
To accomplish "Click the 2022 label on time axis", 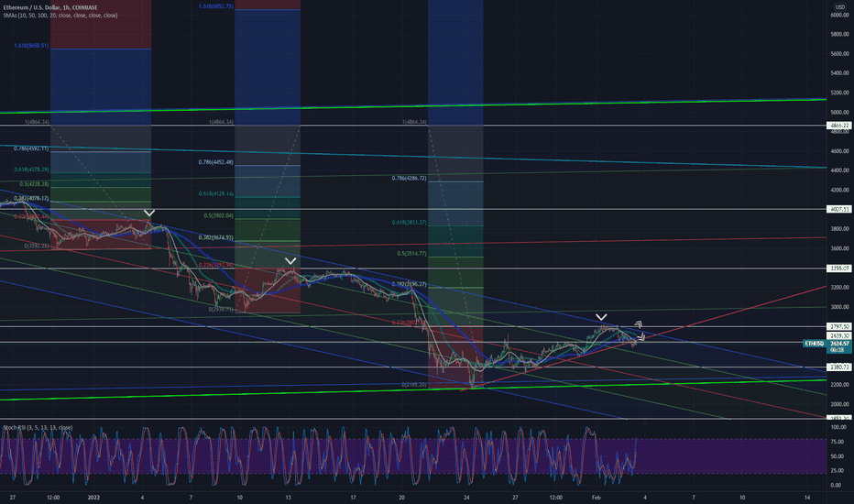I will tap(93, 498).
